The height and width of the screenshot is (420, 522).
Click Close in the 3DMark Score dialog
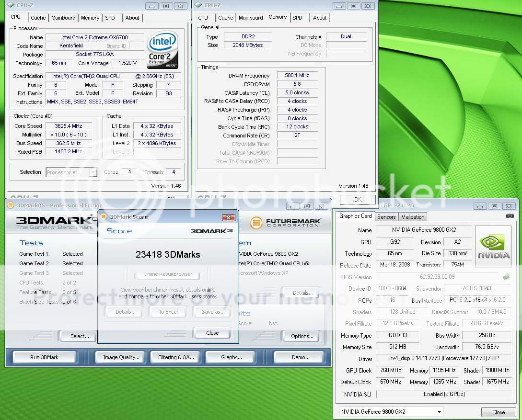[212, 333]
